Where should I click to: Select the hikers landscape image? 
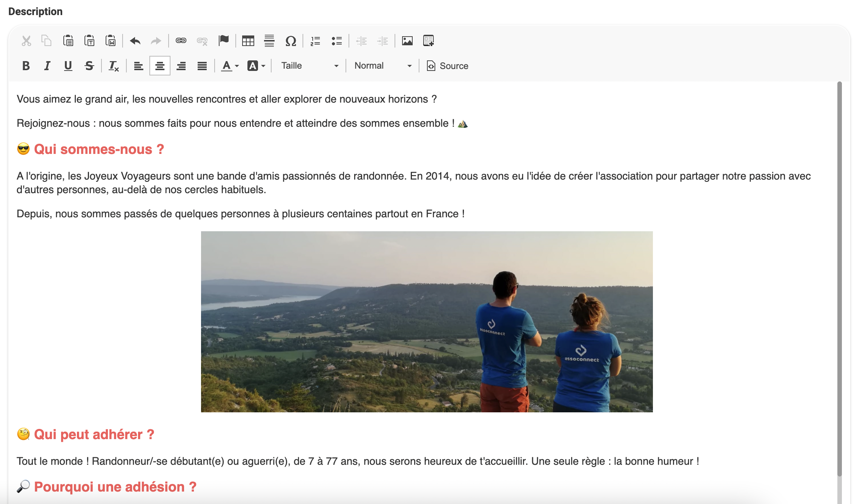427,321
